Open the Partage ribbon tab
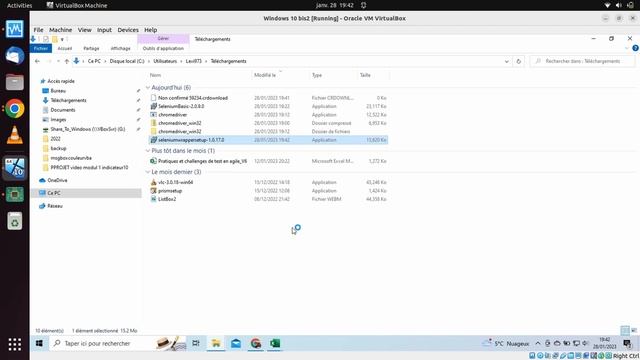640x360 pixels. [91, 48]
